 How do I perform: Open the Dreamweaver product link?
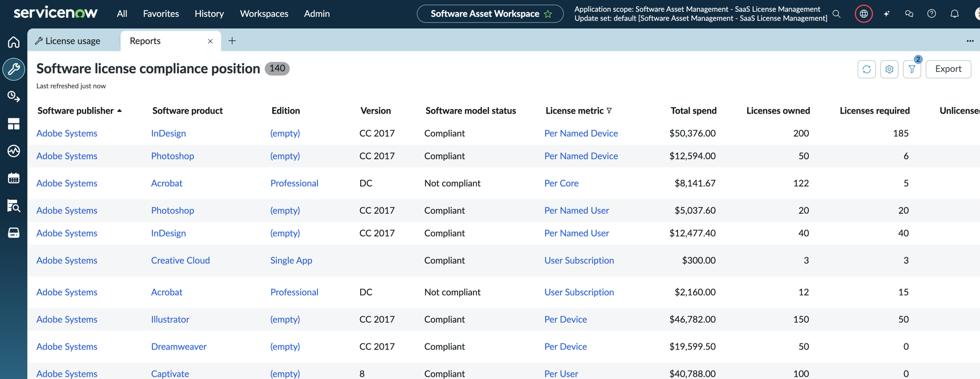[x=179, y=347]
